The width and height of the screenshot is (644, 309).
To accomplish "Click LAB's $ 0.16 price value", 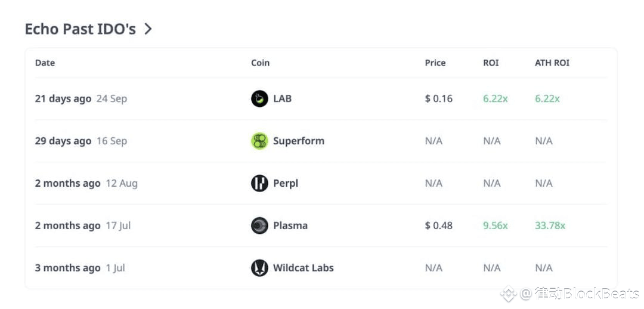I will 439,98.
